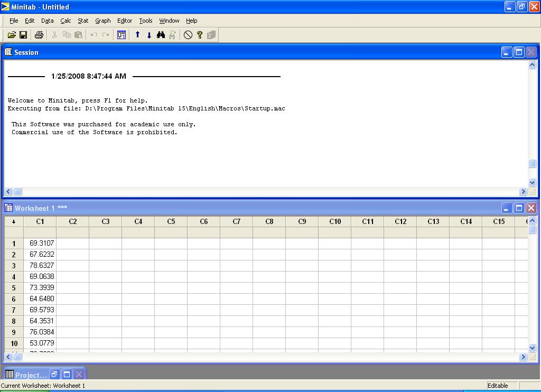
Task: Click the Open Project folder icon
Action: point(12,35)
